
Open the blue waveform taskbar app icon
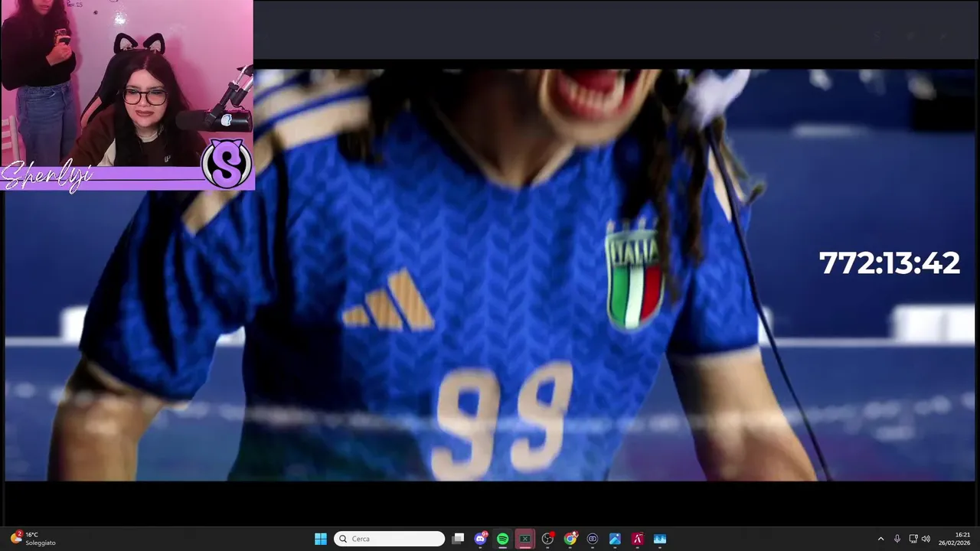[x=660, y=539]
